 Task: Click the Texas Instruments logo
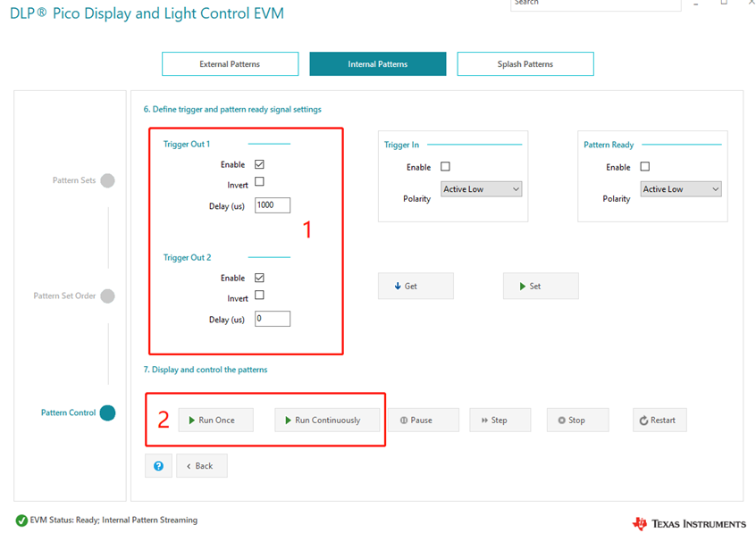(x=689, y=523)
